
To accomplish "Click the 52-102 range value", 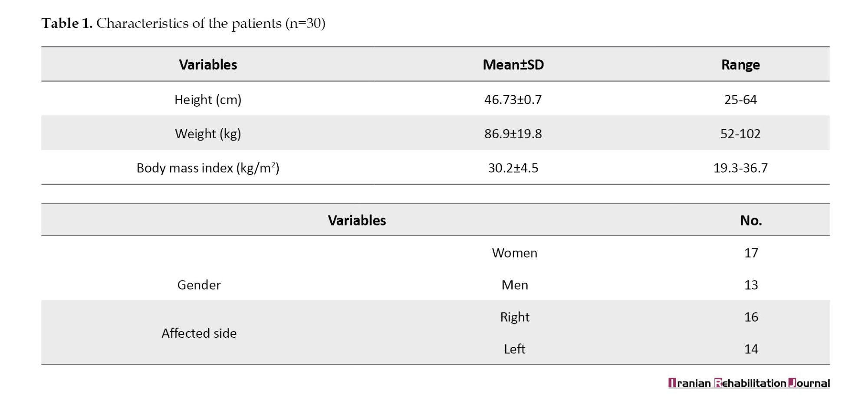I will pos(740,134).
